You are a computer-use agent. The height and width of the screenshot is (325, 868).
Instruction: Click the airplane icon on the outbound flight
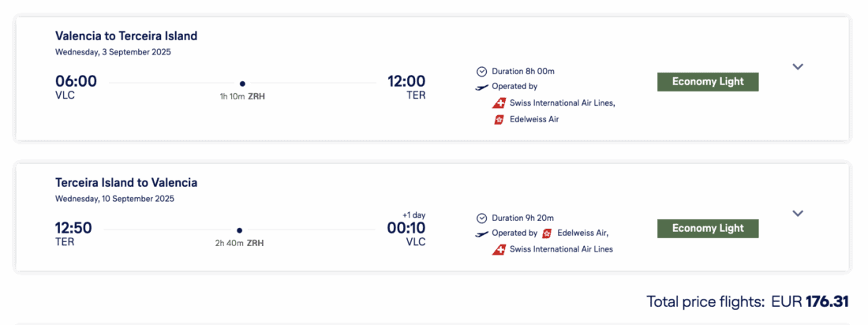481,87
